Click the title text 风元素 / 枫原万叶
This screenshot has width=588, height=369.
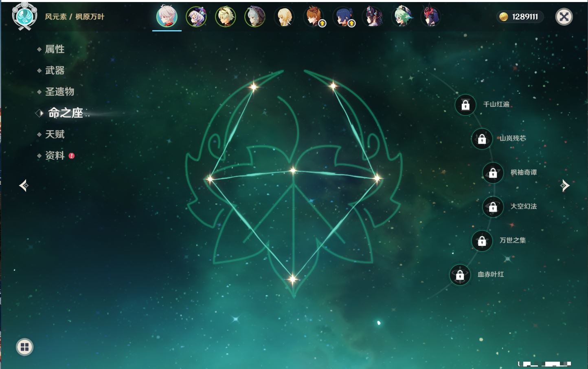point(75,17)
